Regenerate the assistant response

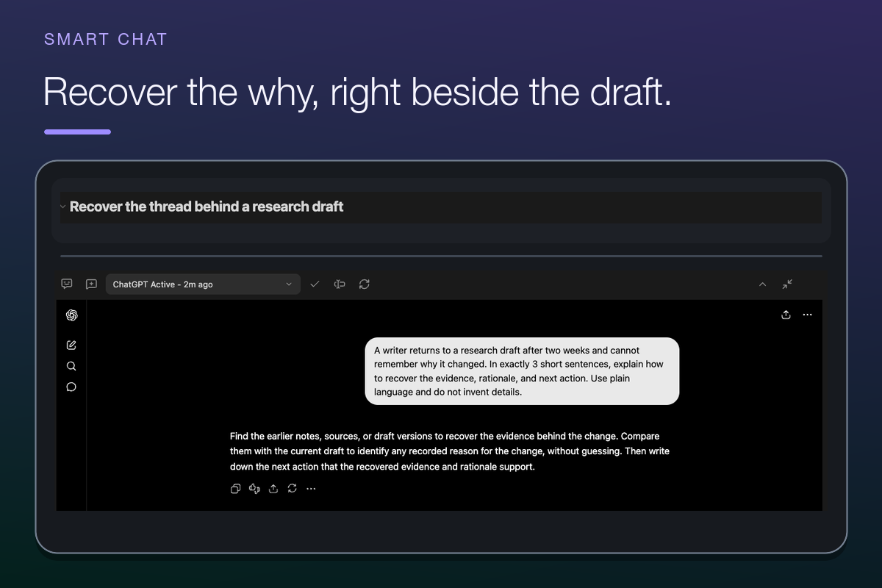(292, 488)
